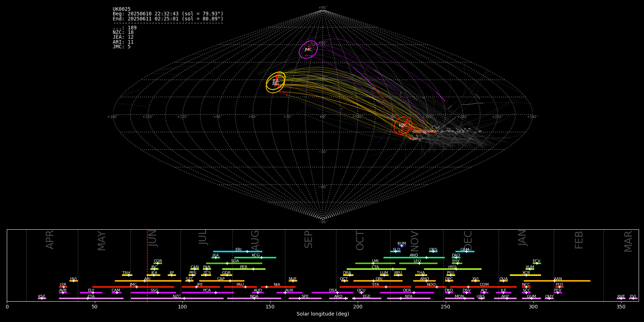Click the red dashed current solar longitude line
Screen dimensions: 644x322
[x=147, y=265]
